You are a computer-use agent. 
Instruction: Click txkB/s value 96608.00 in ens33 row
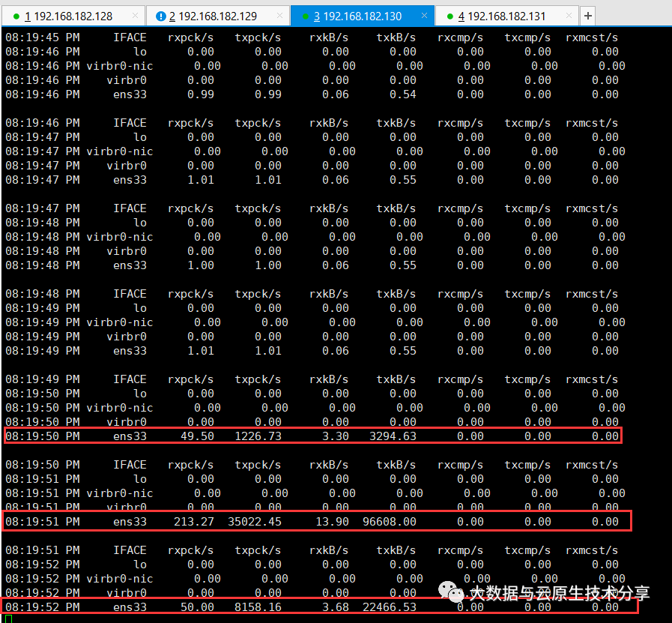[390, 522]
